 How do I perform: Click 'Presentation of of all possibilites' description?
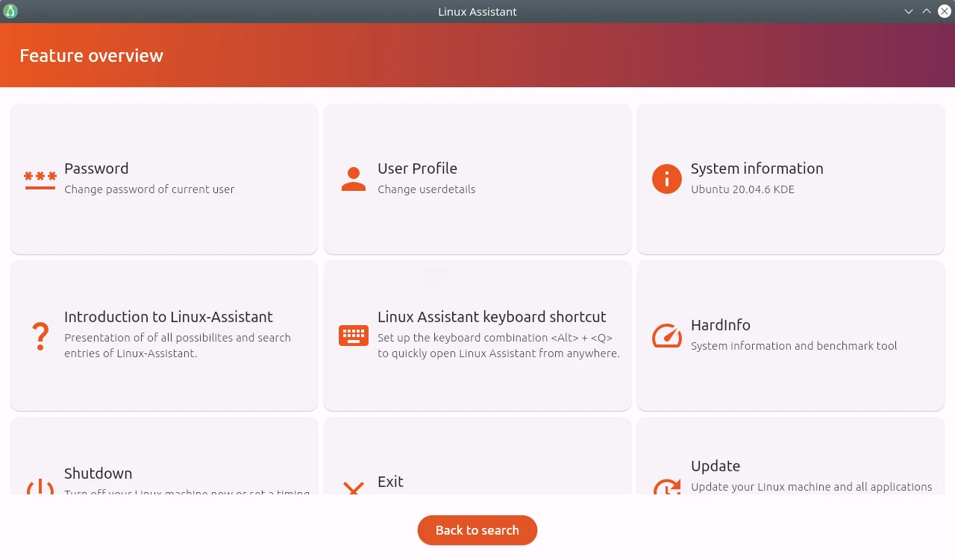click(x=178, y=345)
